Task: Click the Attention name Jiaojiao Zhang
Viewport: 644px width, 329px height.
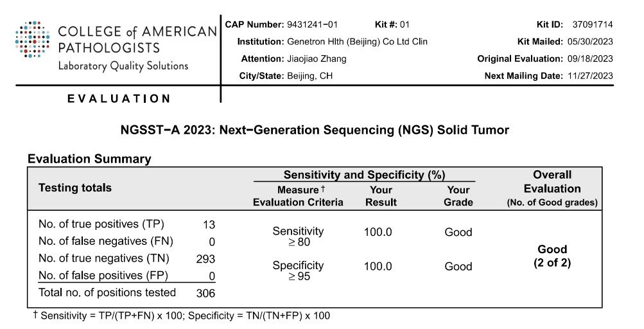Action: pos(315,58)
